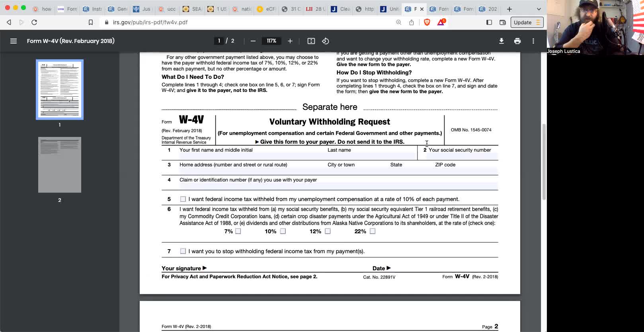Check line 7 stop withholding box
Screen dimensions: 644x332
click(x=183, y=251)
